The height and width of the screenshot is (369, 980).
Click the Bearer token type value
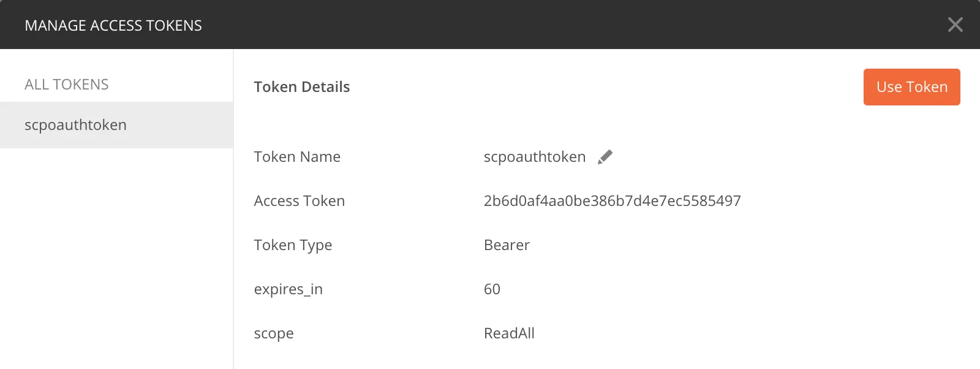507,245
